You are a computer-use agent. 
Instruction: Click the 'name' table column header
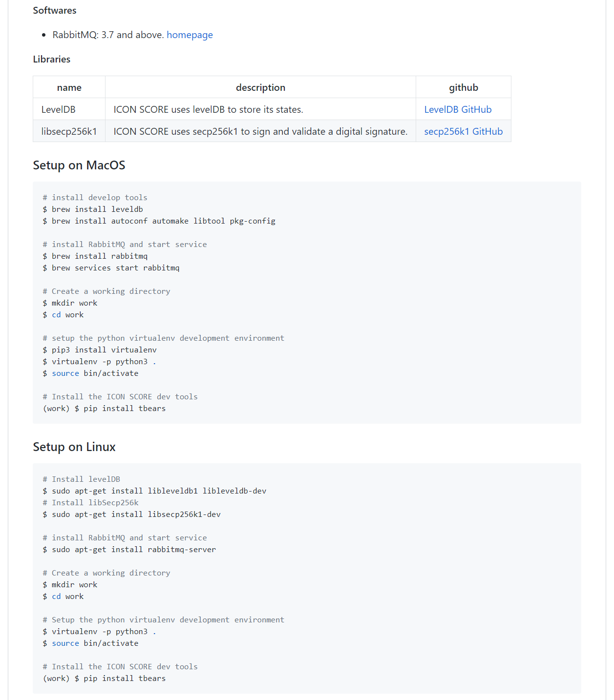[69, 87]
